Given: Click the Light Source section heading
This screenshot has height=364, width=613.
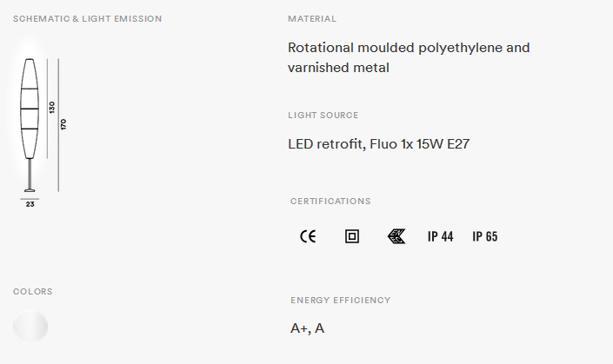Looking at the screenshot, I should tap(323, 116).
